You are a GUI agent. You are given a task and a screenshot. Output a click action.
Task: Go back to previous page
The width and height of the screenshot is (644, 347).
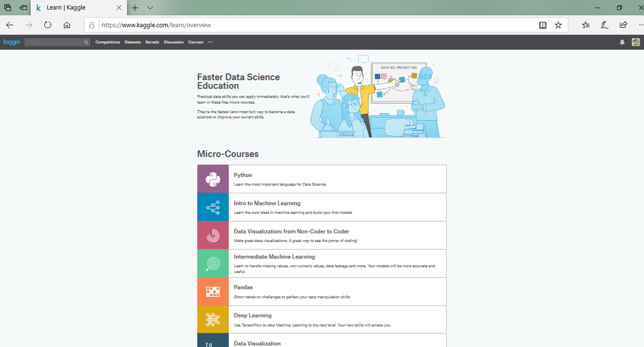(10, 25)
